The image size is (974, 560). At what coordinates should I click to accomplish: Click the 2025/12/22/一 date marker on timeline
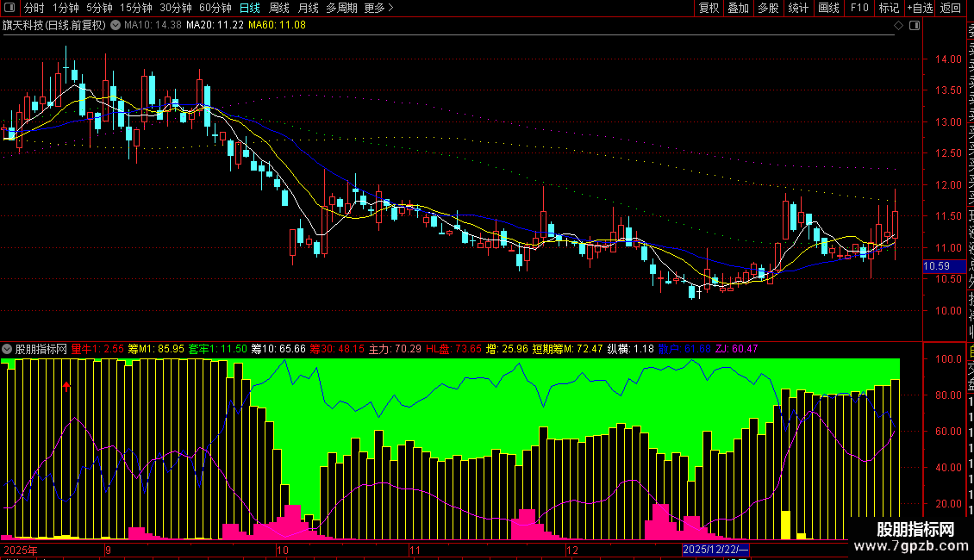click(x=715, y=550)
